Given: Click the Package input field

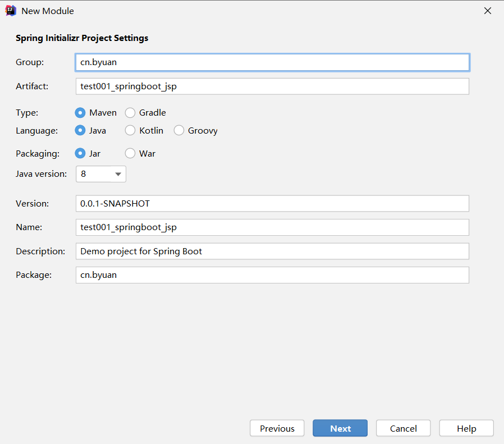Looking at the screenshot, I should (x=273, y=275).
